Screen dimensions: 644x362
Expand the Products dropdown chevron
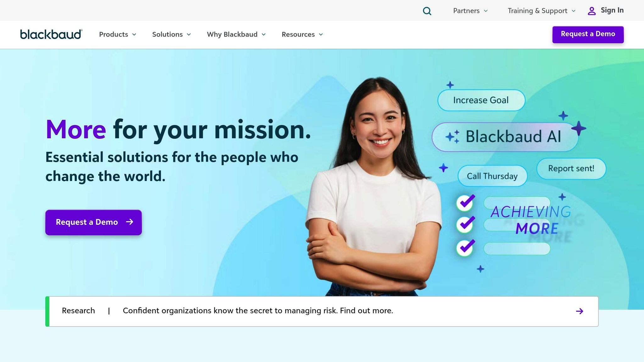pos(134,35)
